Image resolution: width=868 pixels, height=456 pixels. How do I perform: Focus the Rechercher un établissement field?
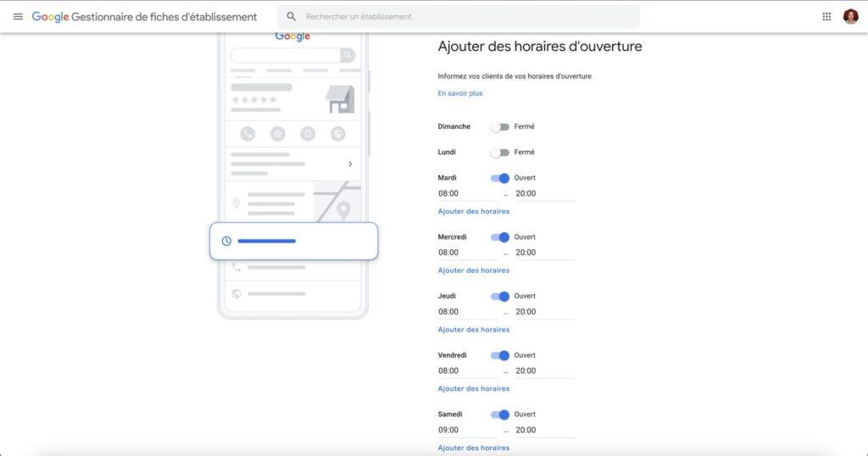(x=459, y=17)
